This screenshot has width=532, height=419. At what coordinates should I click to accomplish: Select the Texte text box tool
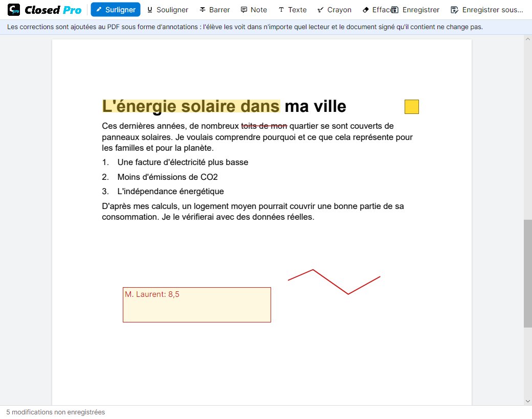(x=293, y=10)
